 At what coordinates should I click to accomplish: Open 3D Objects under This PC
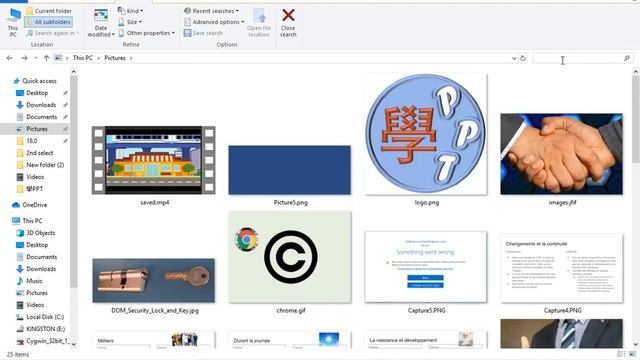(40, 233)
